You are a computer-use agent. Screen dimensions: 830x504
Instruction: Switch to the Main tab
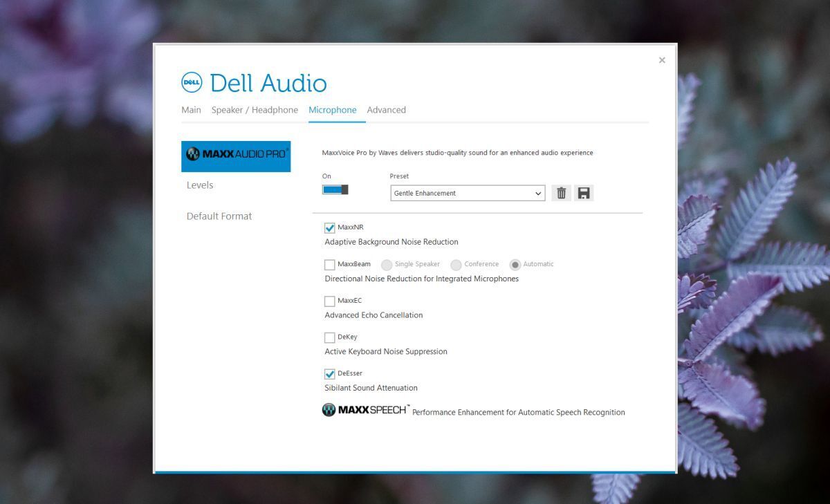pos(191,109)
